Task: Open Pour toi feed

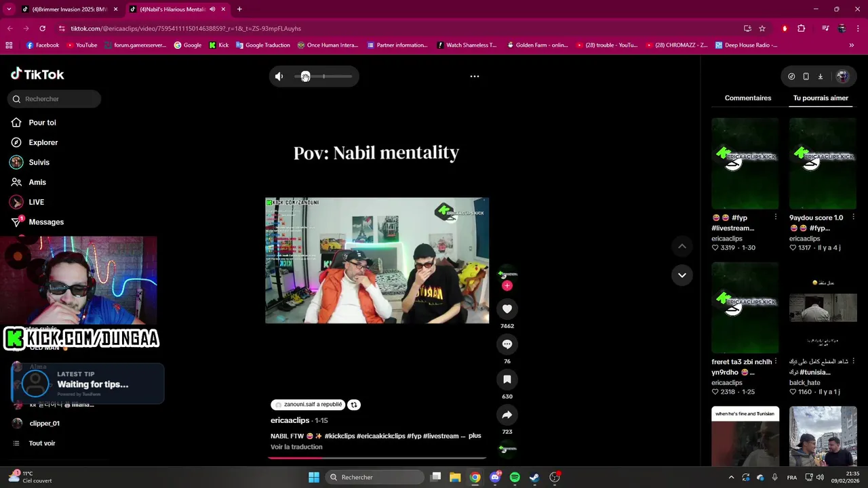Action: tap(42, 123)
